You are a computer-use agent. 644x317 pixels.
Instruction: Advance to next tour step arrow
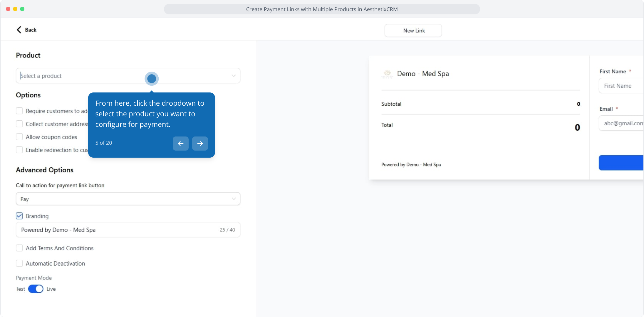[x=200, y=144]
